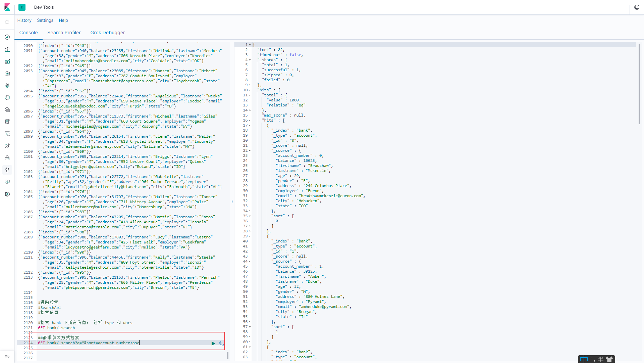This screenshot has height=363, width=644.
Task: Click the "firstname" : "Bradshaw" line
Action: [x=304, y=166]
